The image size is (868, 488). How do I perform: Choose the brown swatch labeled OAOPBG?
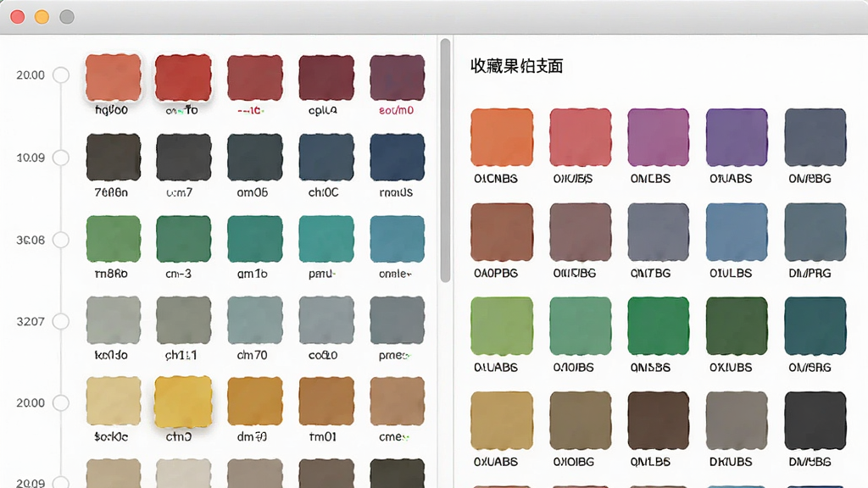[502, 232]
